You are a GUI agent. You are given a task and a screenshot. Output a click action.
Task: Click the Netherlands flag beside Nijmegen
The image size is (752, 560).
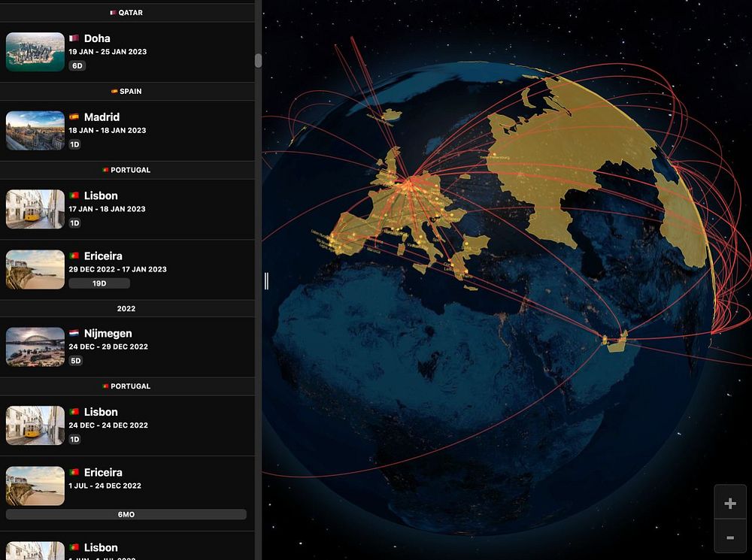74,333
